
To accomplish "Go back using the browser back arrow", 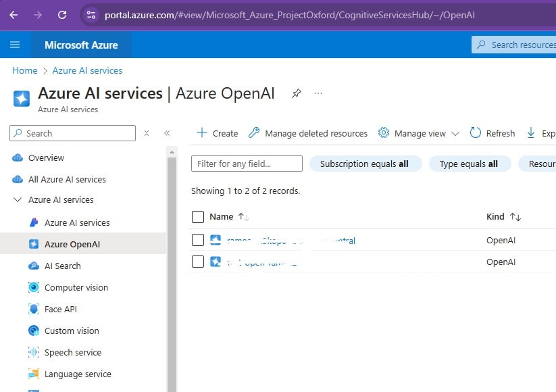I will [x=14, y=15].
